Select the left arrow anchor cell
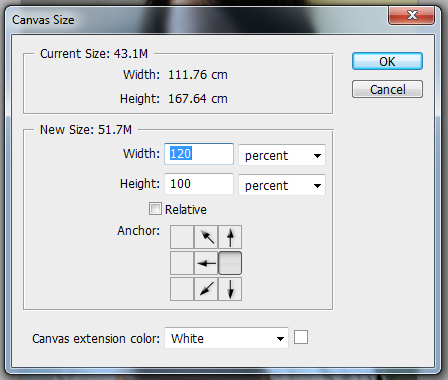 (206, 263)
